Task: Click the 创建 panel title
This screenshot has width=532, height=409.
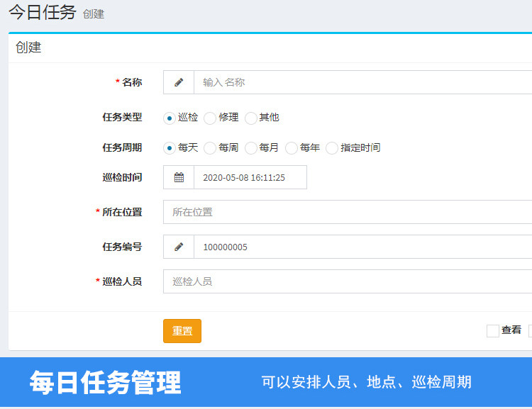Action: [28, 47]
